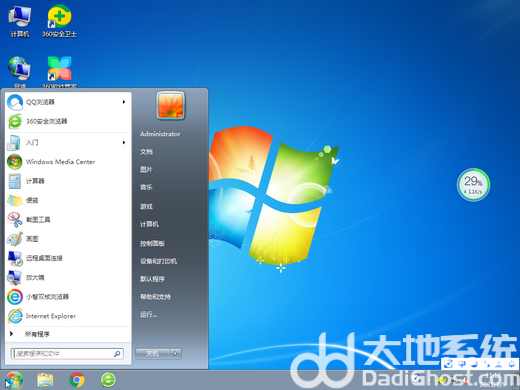Open Internet Explorer from the Start menu

pos(67,316)
